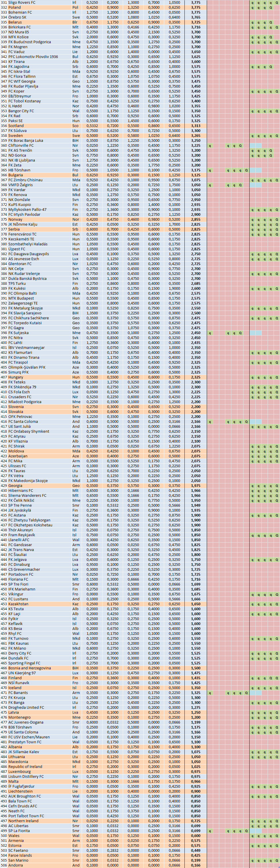Select the Norway cell
This screenshot has height=868, width=280.
pos(15,219)
